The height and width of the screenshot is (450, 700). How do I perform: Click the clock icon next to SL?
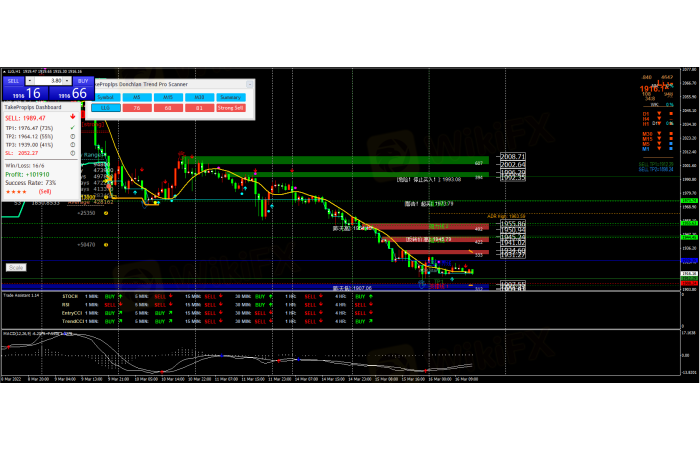tap(73, 152)
